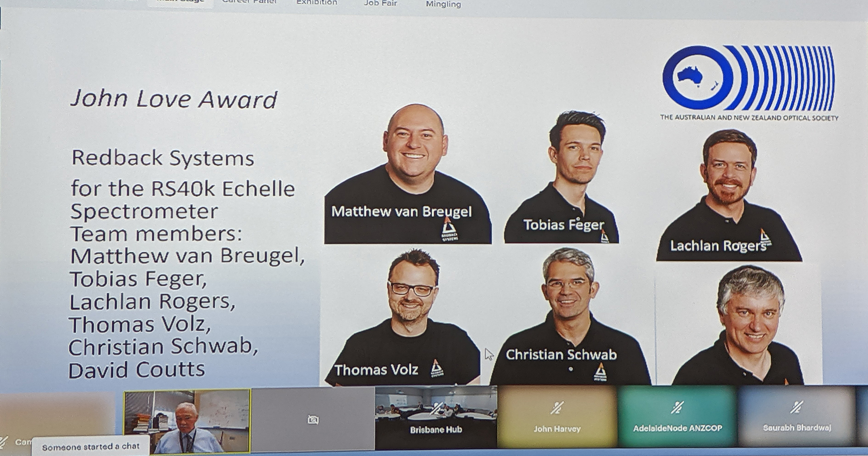This screenshot has width=868, height=456.
Task: Click muted microphone icon on AdelaideNode ANZCOP tile
Action: tap(678, 407)
